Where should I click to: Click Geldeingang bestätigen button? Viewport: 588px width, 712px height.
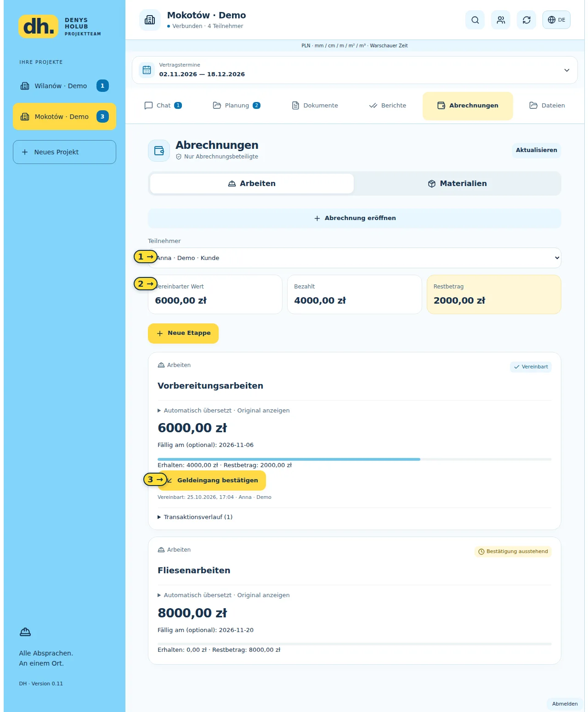[x=212, y=480]
